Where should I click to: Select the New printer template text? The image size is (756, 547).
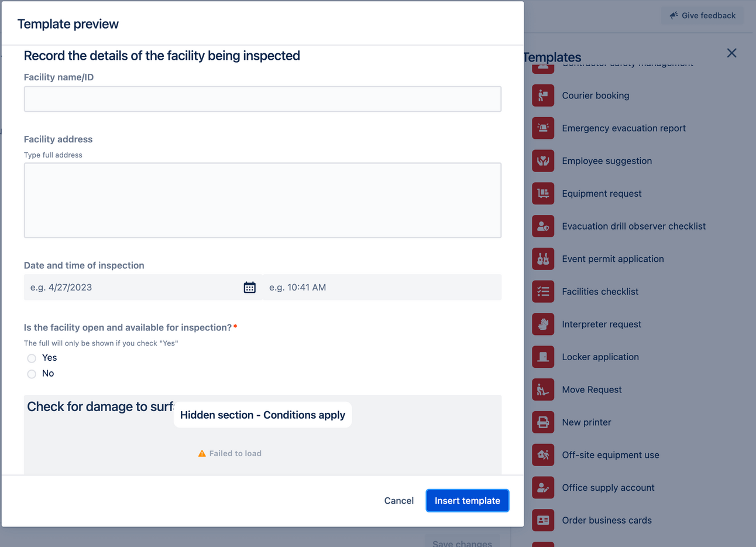(x=586, y=422)
